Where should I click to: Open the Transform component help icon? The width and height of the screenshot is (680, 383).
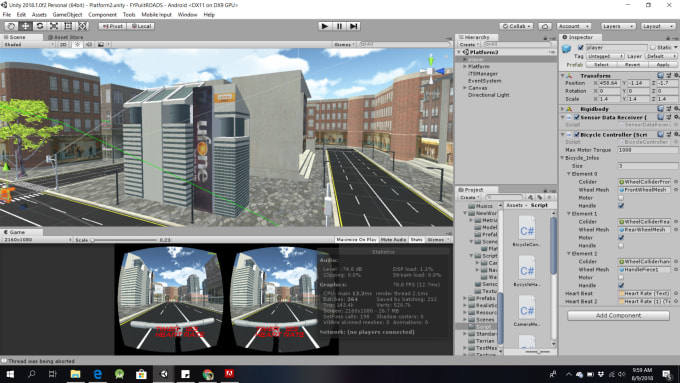[660, 75]
